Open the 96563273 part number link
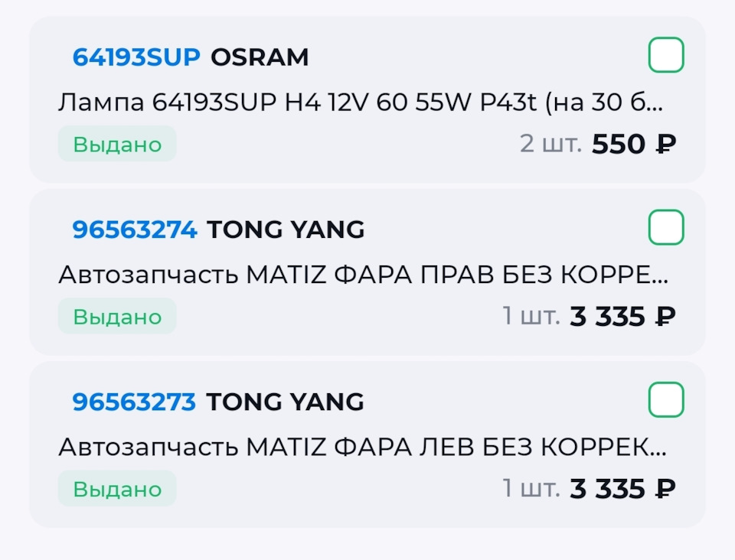Image resolution: width=735 pixels, height=560 pixels. [135, 402]
